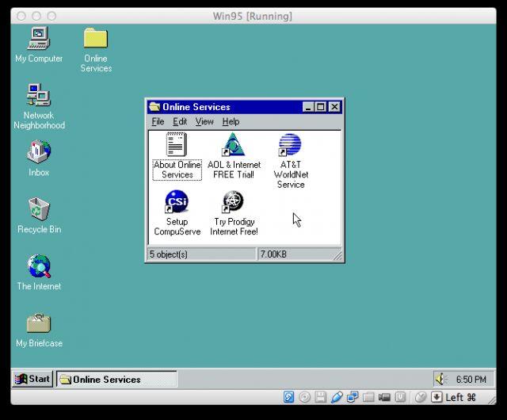Viewport: 507px width, 420px height.
Task: Click the Start button
Action: pyautogui.click(x=32, y=379)
